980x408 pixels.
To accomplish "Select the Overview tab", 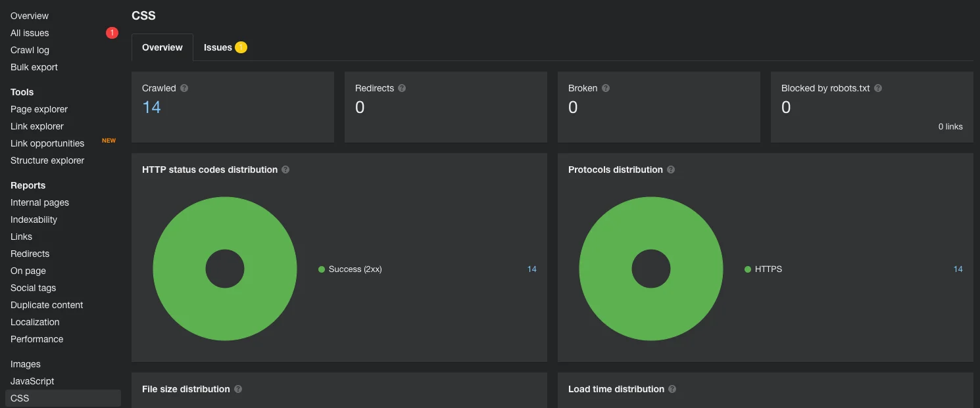I will click(x=162, y=47).
